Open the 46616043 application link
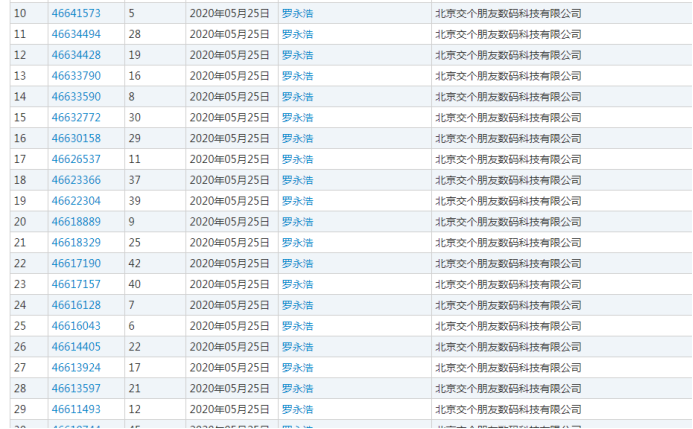Screen dimensions: 693x429 [x=76, y=326]
